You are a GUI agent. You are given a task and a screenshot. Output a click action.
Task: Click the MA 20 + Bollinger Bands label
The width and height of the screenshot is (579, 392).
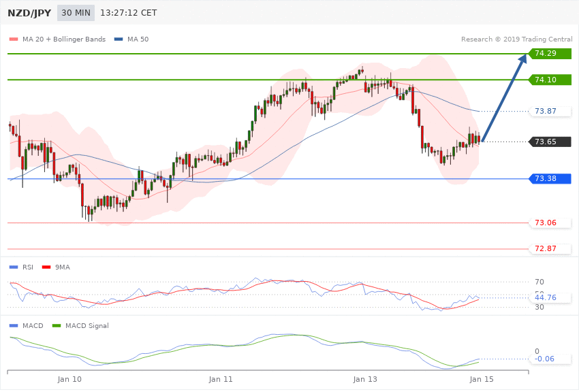pyautogui.click(x=64, y=39)
